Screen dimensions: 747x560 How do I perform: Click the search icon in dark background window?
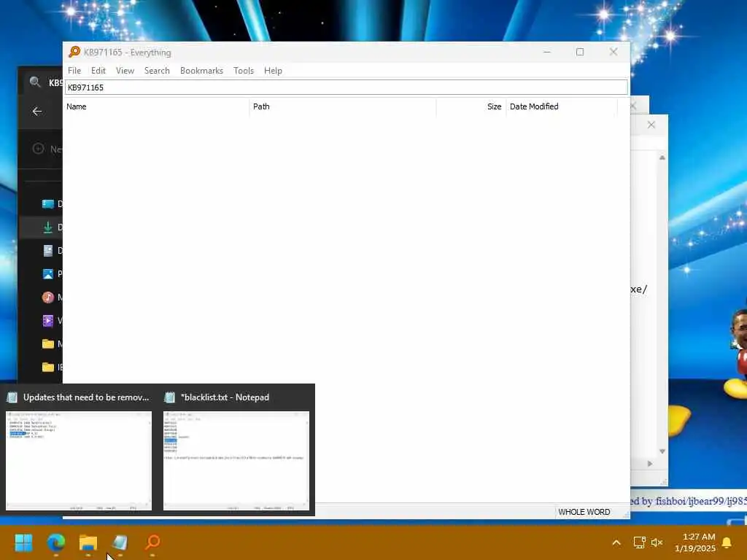(x=35, y=82)
